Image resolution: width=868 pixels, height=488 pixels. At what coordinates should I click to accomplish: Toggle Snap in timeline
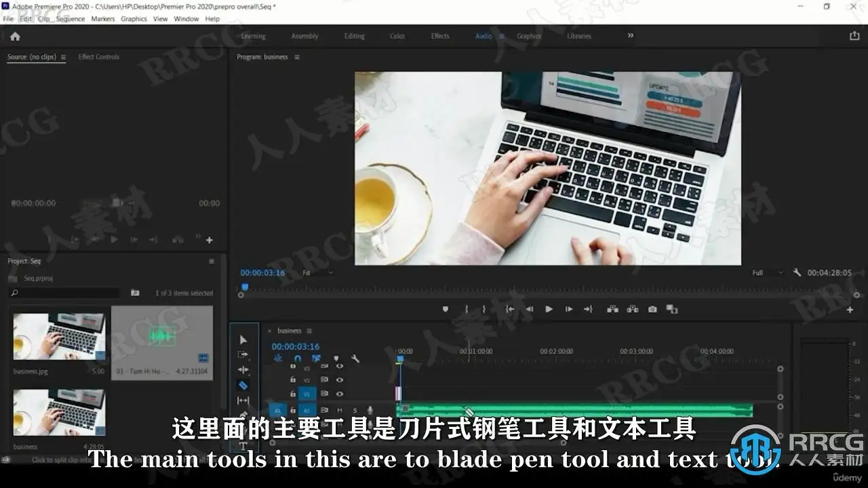point(297,359)
